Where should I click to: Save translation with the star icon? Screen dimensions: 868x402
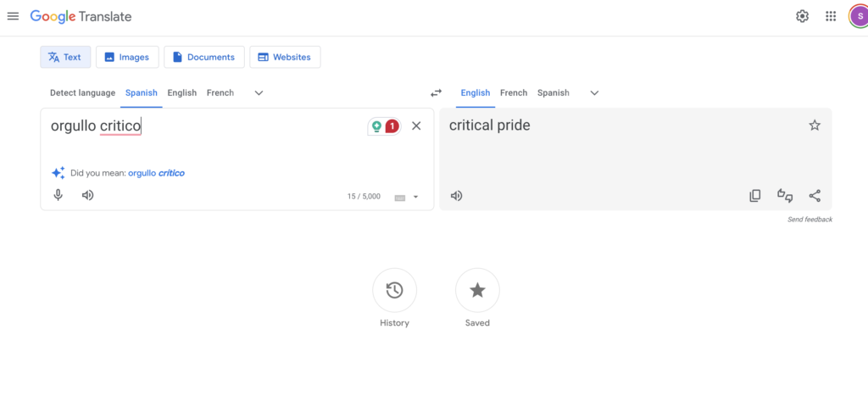click(x=815, y=126)
